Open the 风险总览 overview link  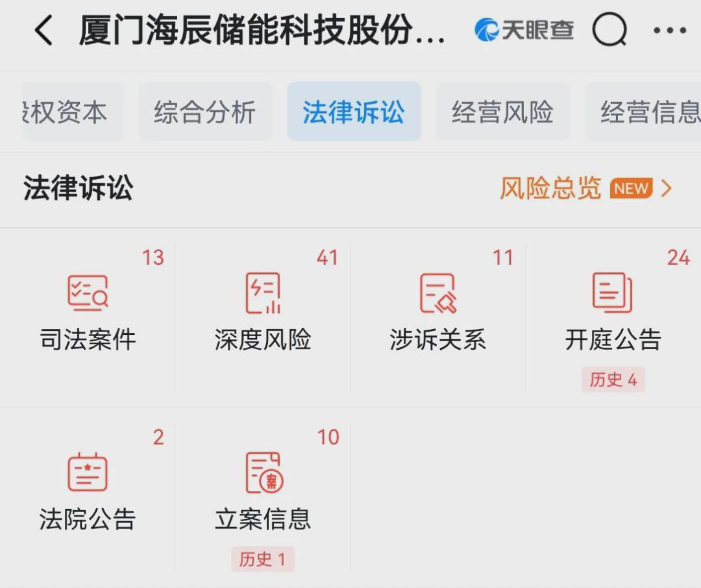click(550, 189)
